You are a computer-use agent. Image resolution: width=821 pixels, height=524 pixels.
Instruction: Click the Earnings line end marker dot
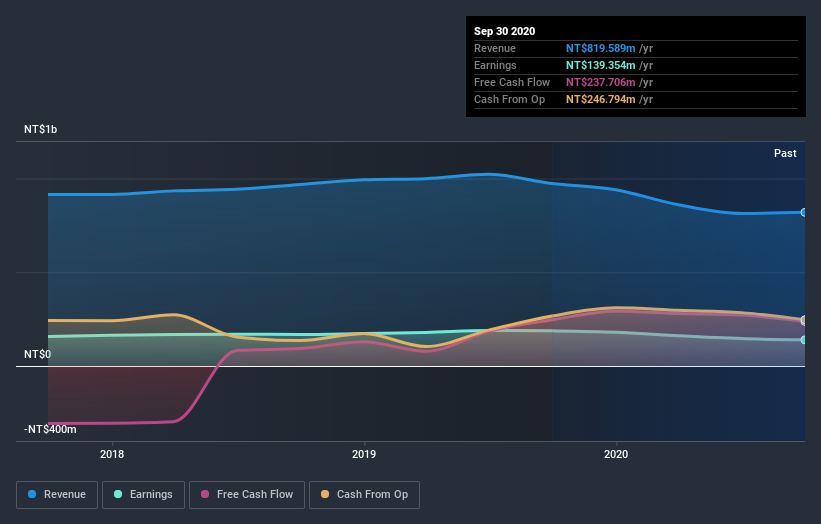coord(804,340)
